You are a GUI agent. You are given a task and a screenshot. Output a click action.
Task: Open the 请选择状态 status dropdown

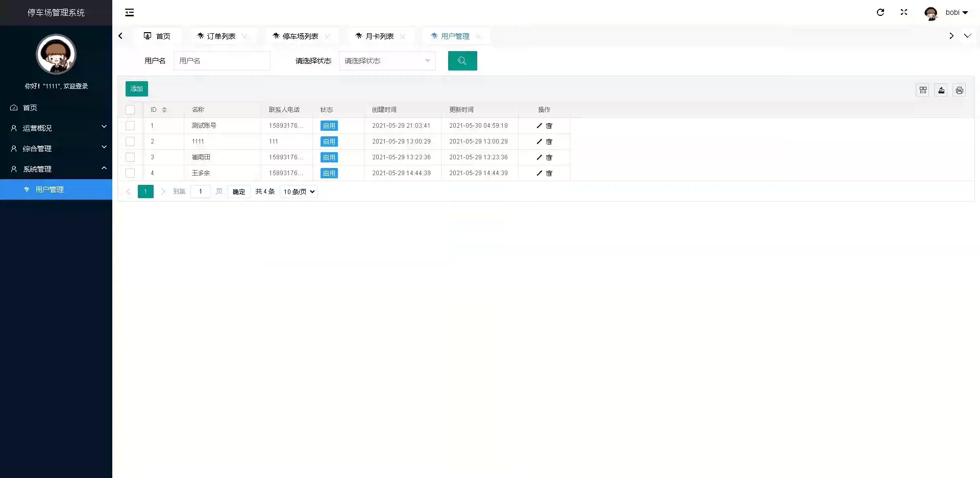pyautogui.click(x=387, y=61)
